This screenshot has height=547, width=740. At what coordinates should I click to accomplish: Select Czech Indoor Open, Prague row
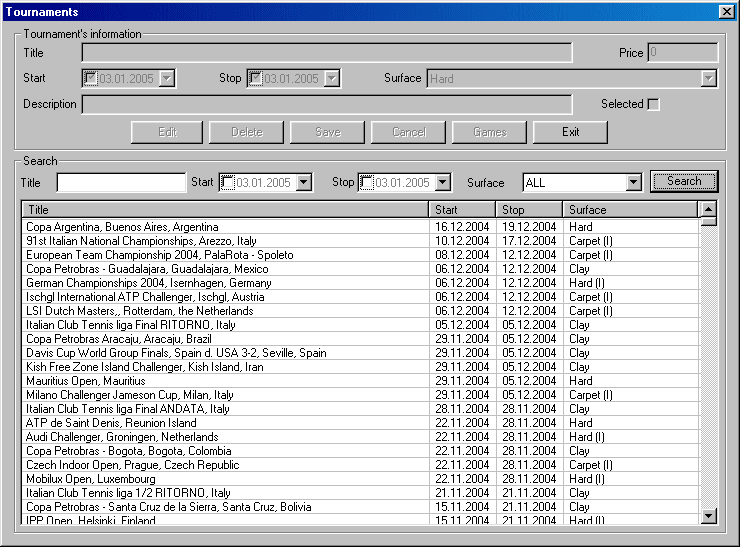tap(360, 465)
